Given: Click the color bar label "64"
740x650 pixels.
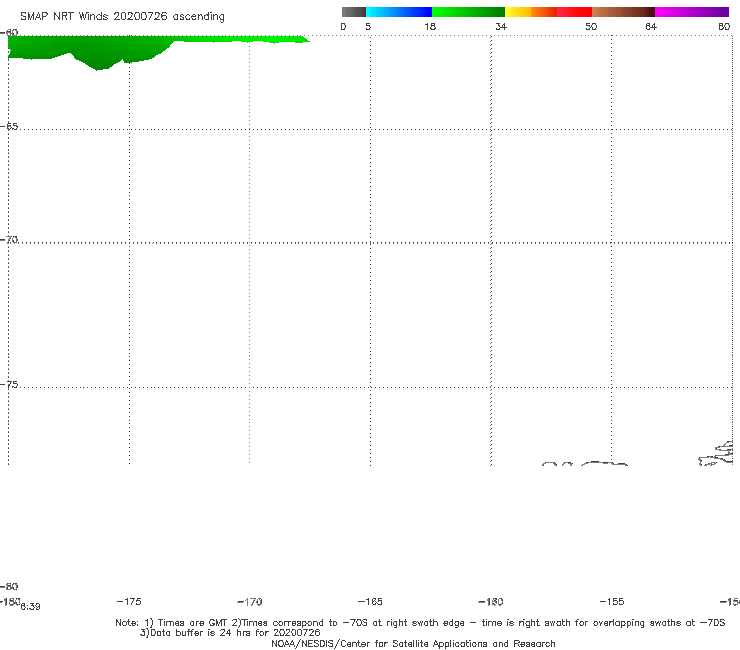Looking at the screenshot, I should pyautogui.click(x=651, y=26).
